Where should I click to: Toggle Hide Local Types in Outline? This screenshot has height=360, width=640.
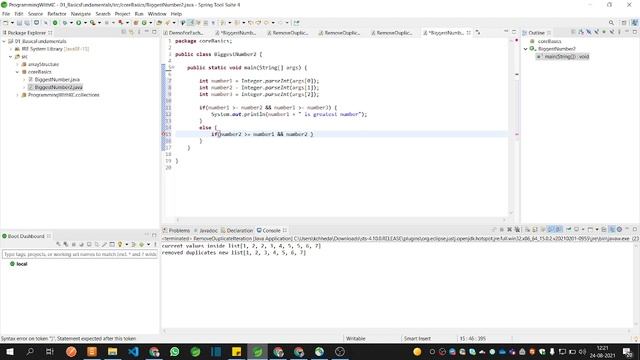pyautogui.click(x=611, y=32)
